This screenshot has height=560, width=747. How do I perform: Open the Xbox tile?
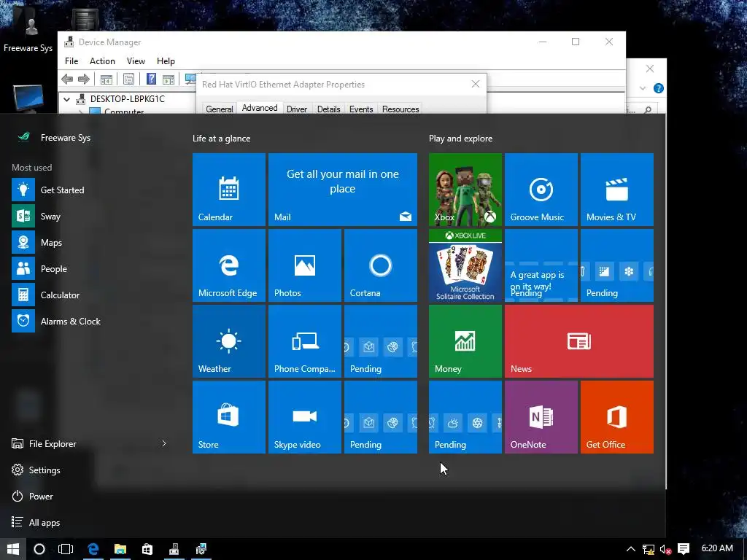[465, 189]
